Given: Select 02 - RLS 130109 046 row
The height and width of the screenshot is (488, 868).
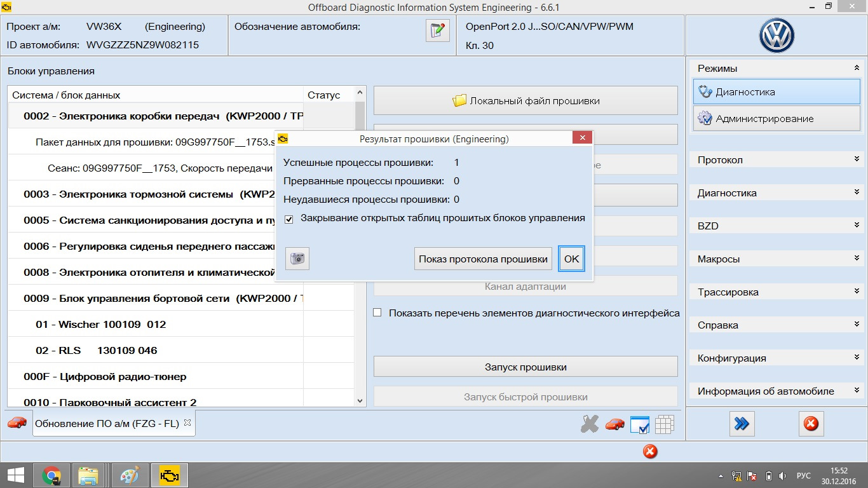Looking at the screenshot, I should click(x=181, y=351).
